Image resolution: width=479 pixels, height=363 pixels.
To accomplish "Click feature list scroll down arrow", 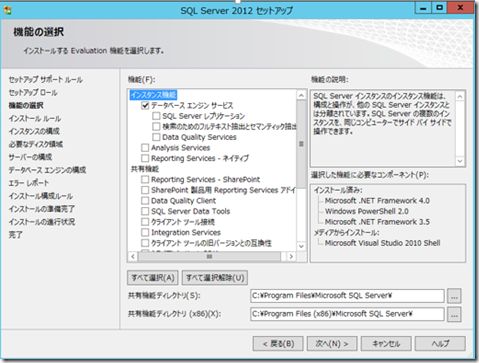I will coord(301,246).
